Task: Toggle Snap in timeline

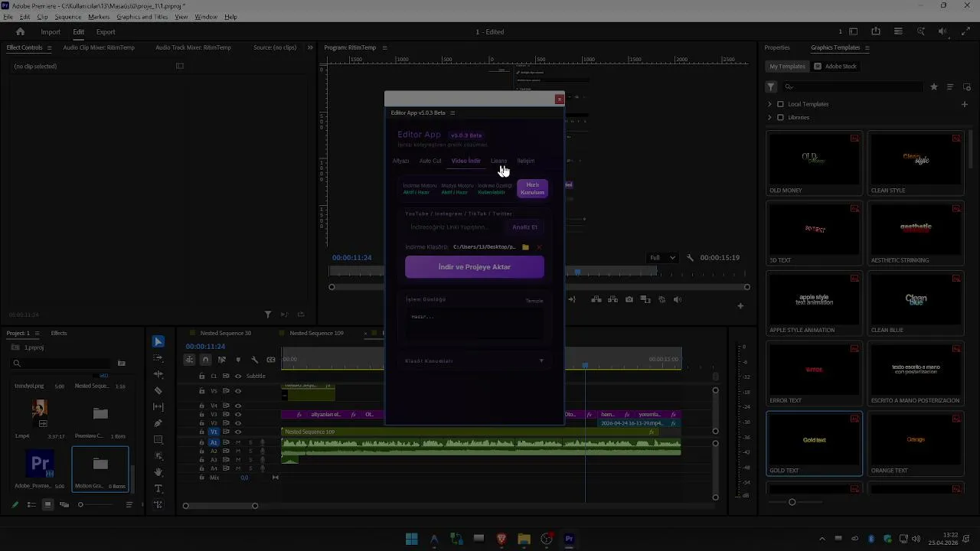Action: click(205, 360)
